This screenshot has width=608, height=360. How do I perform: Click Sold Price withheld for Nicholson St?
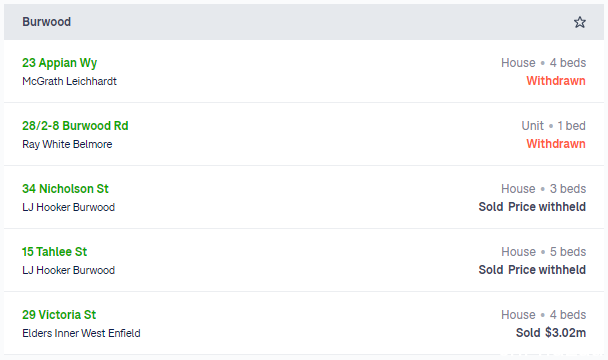532,207
